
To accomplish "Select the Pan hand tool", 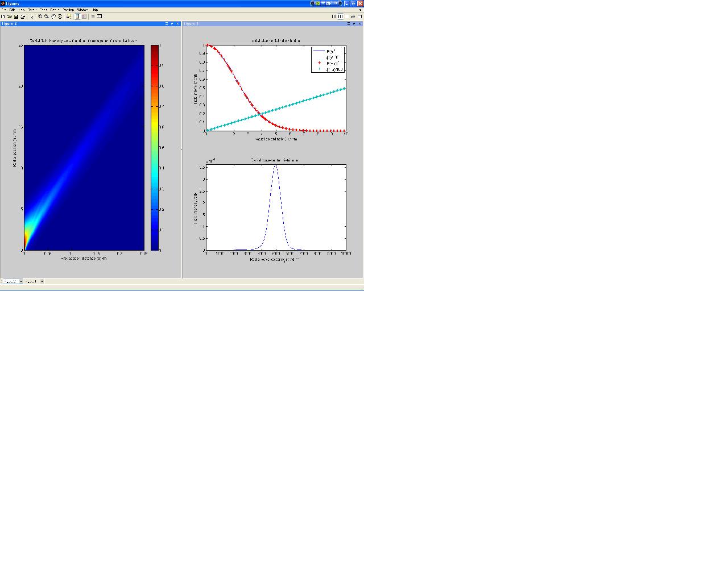I will (x=53, y=16).
